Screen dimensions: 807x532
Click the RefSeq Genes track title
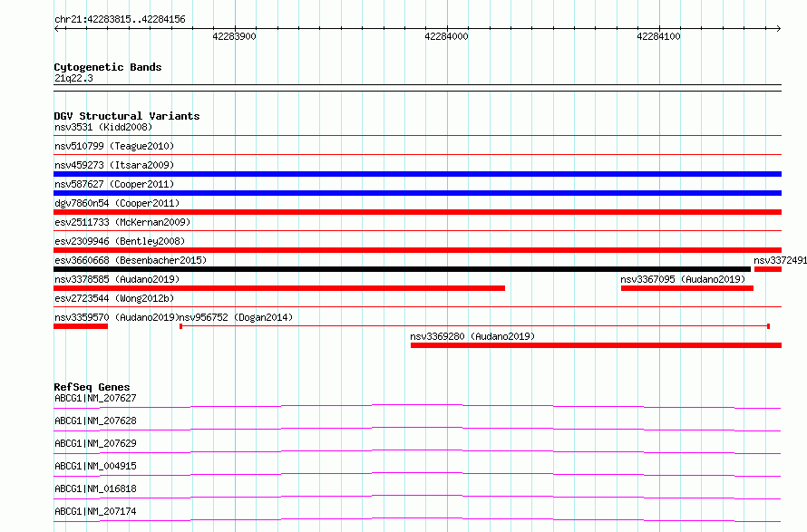92,387
